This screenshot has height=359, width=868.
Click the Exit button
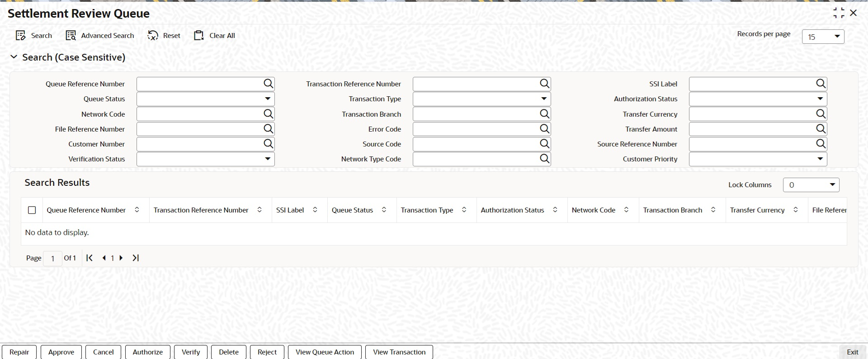853,352
